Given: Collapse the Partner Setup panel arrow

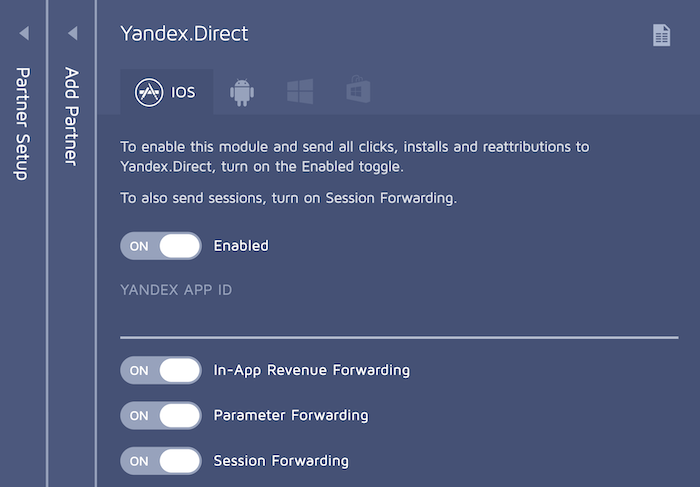Looking at the screenshot, I should [x=23, y=34].
